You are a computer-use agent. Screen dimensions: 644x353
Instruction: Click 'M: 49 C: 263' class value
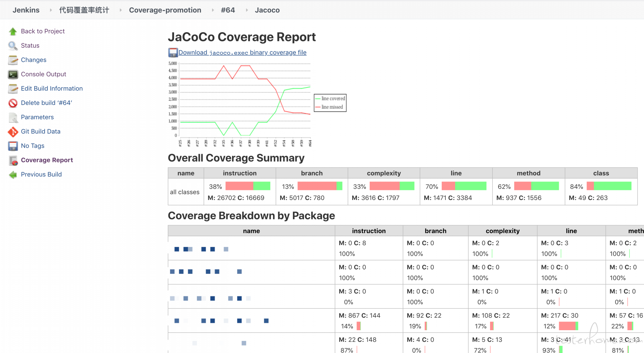tap(588, 198)
